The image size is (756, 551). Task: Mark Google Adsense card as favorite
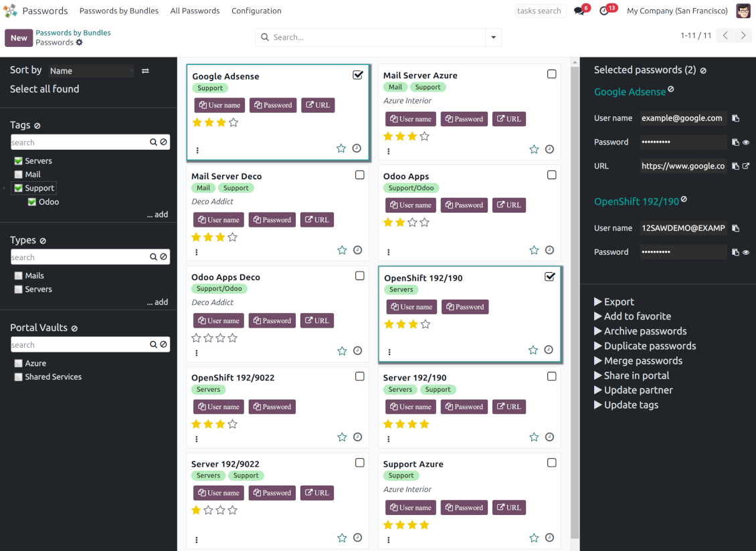tap(341, 148)
